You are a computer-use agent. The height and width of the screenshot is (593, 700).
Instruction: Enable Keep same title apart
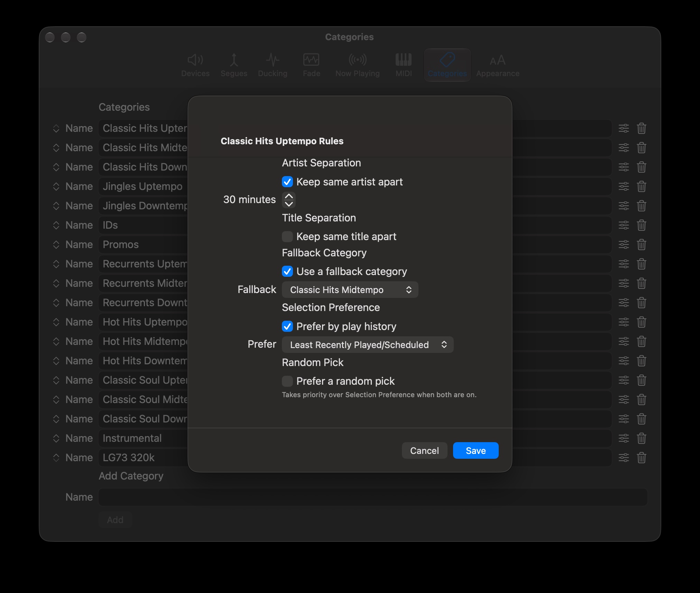(x=287, y=237)
